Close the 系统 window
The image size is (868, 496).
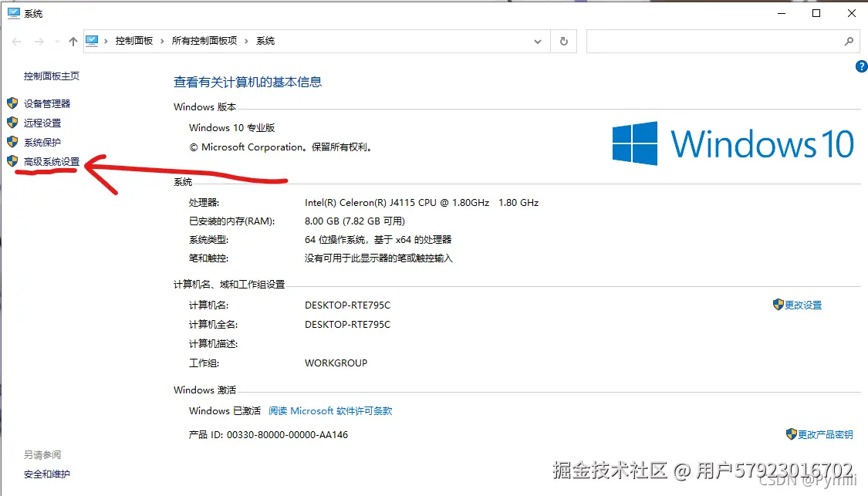tap(851, 13)
